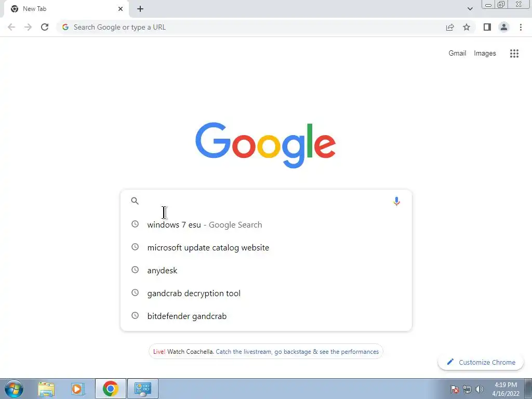Click the history clock icon beside 'anydesk'

coord(135,270)
